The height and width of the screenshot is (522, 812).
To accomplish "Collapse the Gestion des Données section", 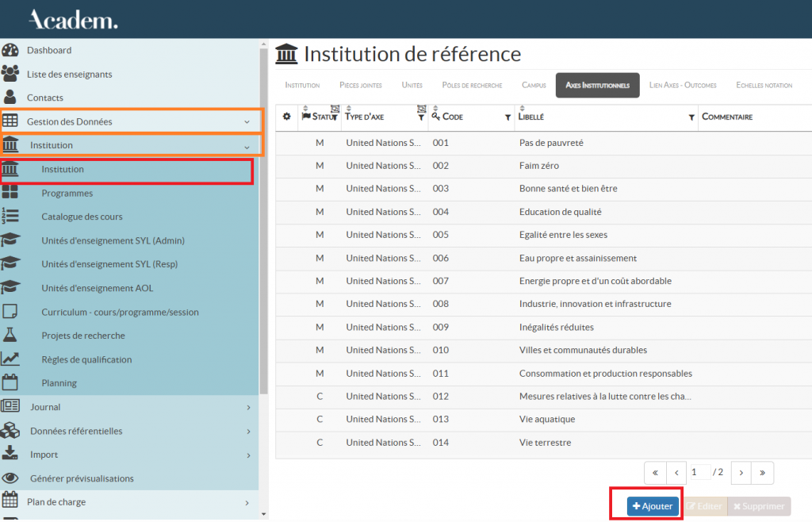I will (247, 122).
